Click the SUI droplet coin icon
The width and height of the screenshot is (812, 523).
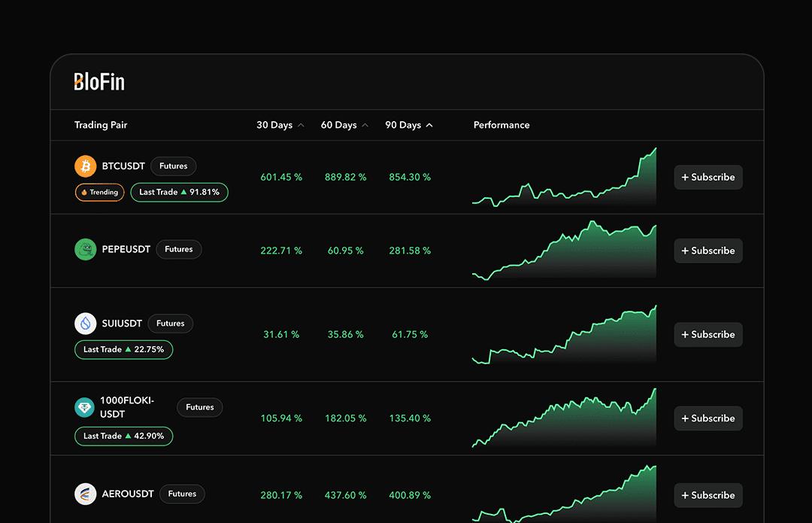(85, 324)
